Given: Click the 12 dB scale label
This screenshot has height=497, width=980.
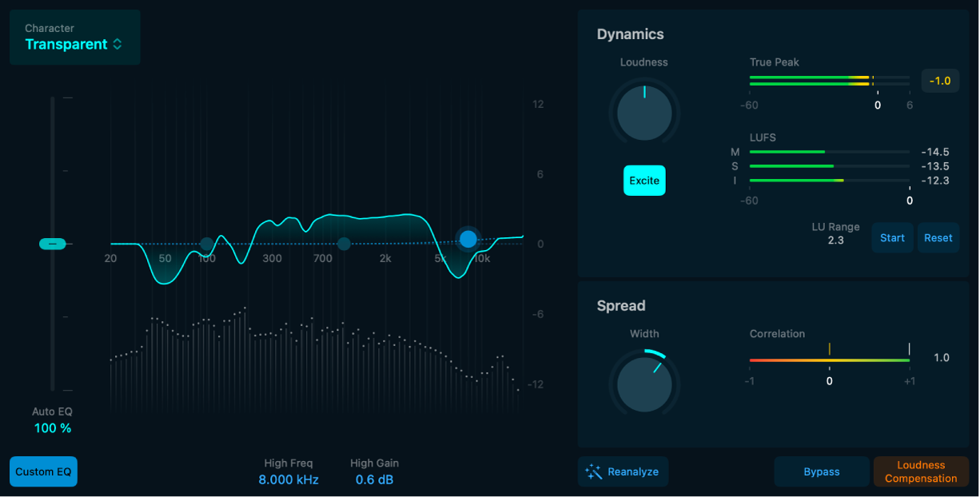Looking at the screenshot, I should [x=538, y=104].
